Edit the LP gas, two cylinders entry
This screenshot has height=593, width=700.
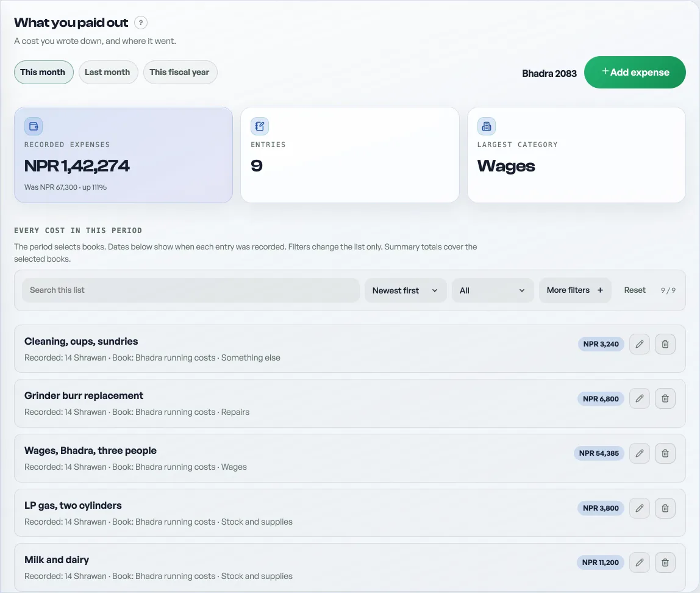coord(639,508)
